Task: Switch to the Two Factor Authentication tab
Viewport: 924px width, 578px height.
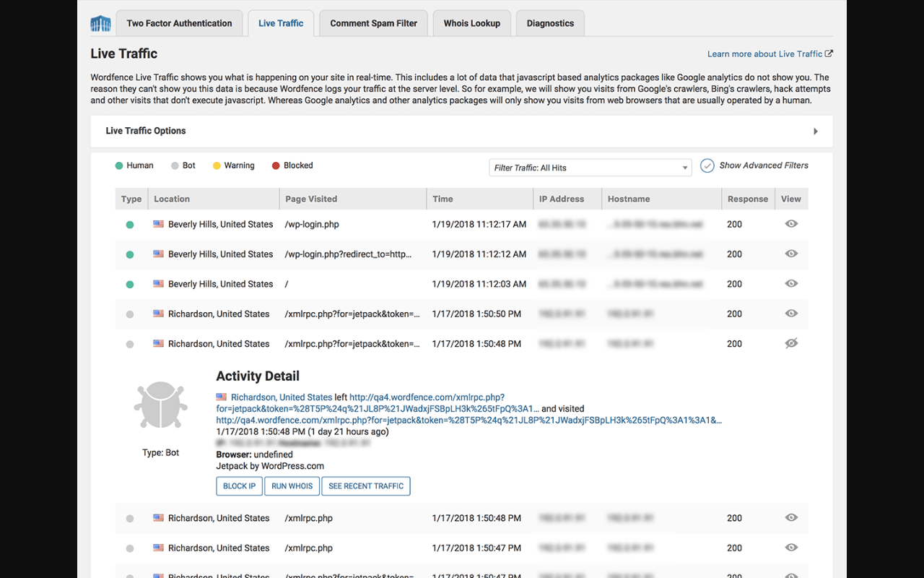Action: [179, 23]
